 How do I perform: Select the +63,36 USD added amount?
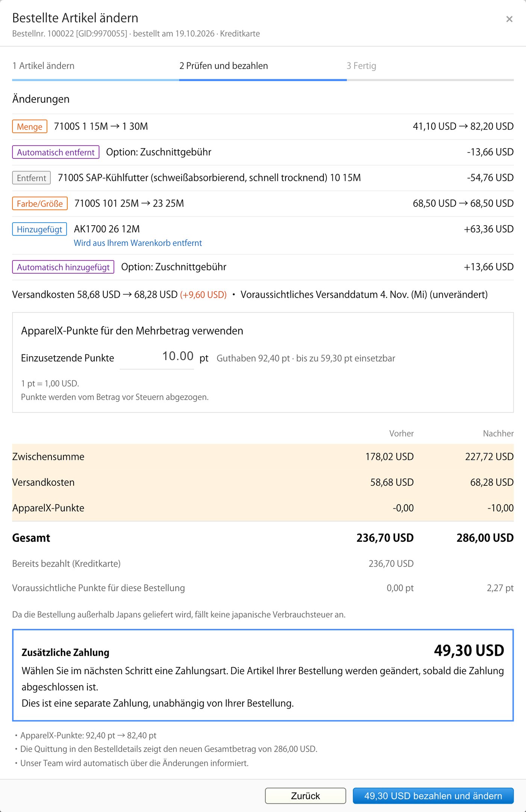(x=489, y=229)
